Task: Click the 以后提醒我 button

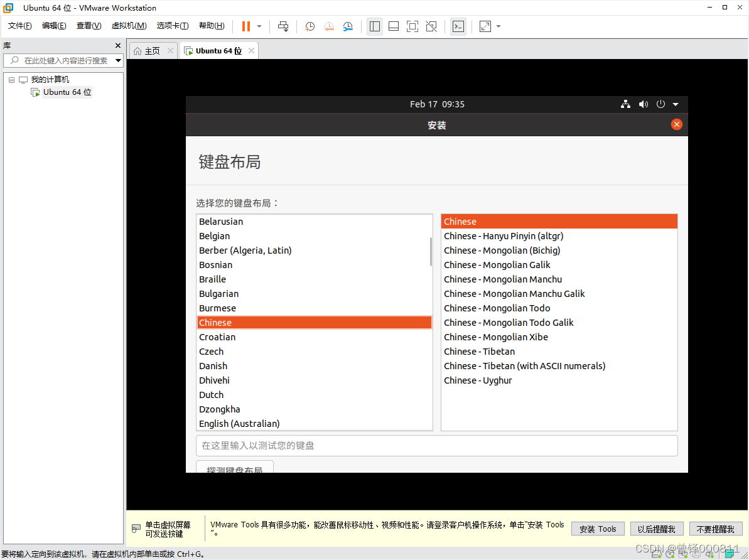Action: coord(656,529)
